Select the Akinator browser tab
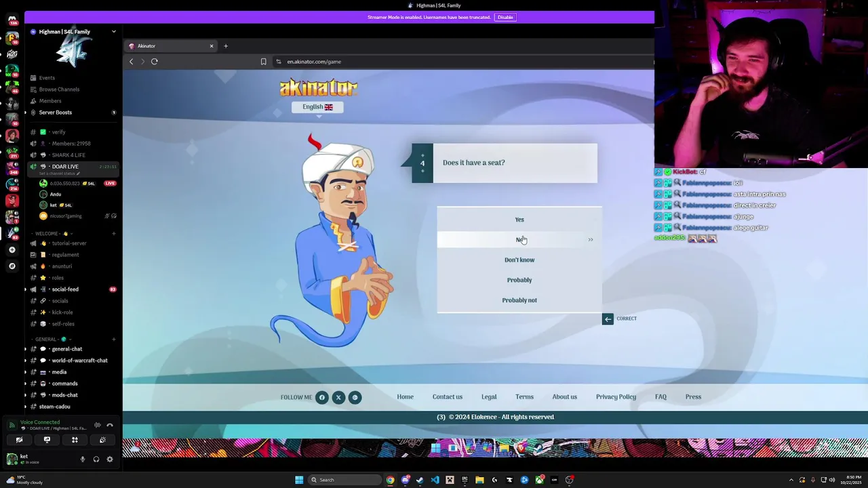868x488 pixels. [171, 46]
